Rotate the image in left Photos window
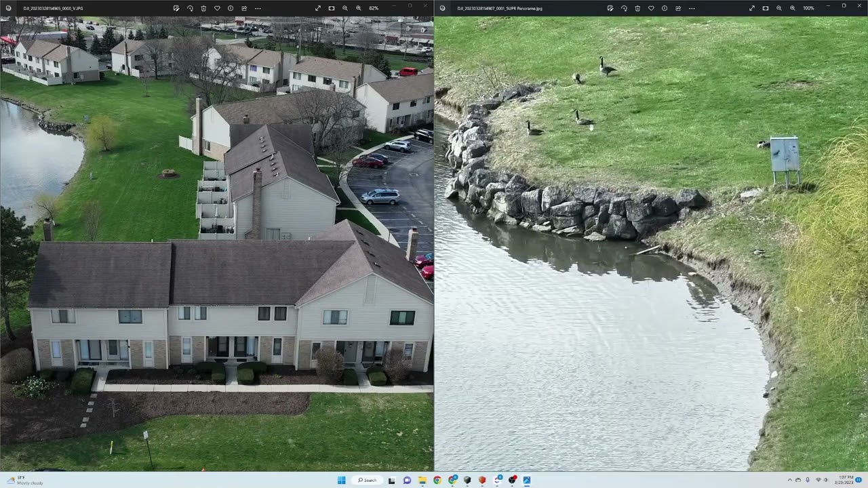The height and width of the screenshot is (488, 868). [x=190, y=8]
